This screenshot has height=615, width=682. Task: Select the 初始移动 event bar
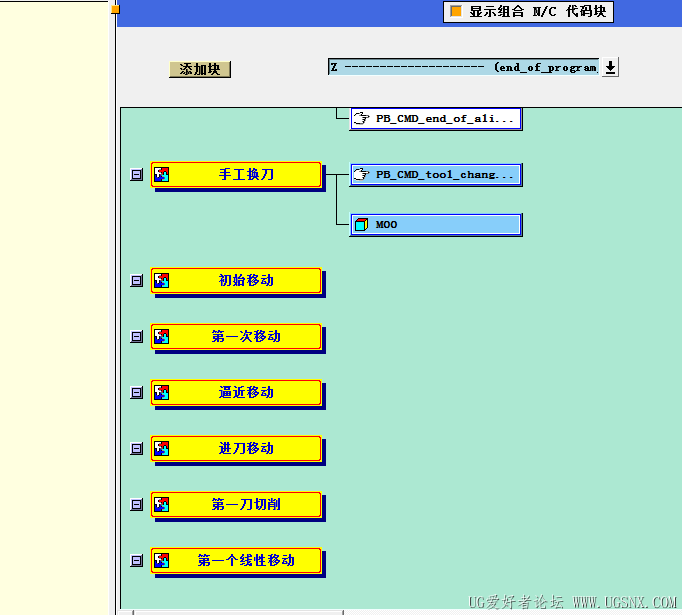click(236, 281)
